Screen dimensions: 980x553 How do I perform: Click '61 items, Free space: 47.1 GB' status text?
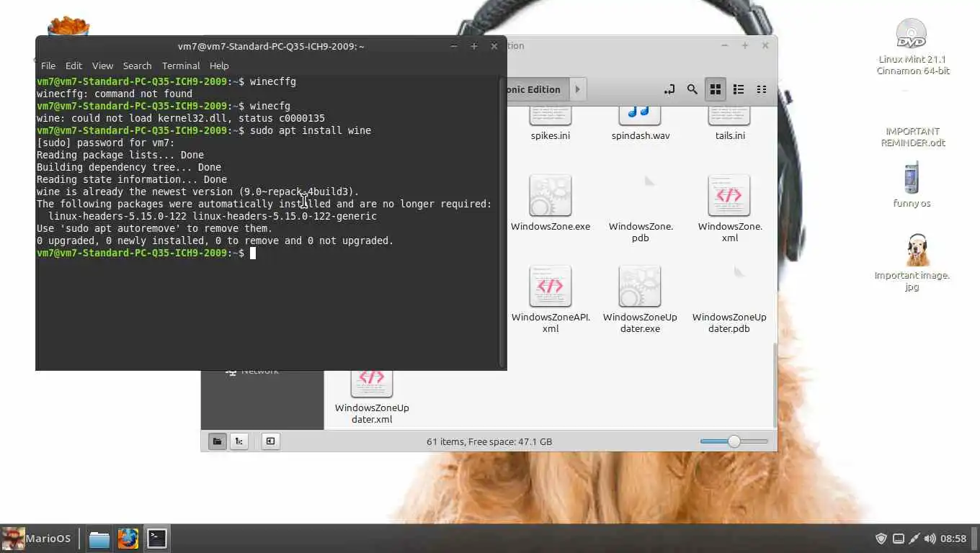pyautogui.click(x=489, y=441)
